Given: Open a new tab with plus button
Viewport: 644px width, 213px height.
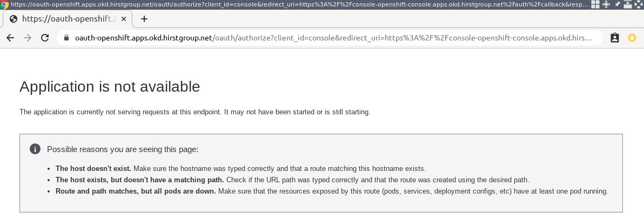Looking at the screenshot, I should 144,19.
